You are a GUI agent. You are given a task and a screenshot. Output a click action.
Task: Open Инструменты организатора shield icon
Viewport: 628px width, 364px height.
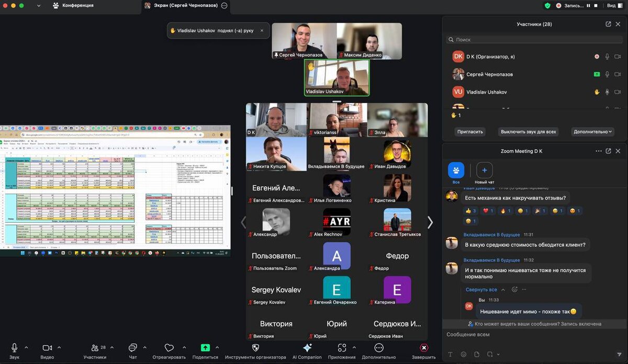(x=255, y=347)
